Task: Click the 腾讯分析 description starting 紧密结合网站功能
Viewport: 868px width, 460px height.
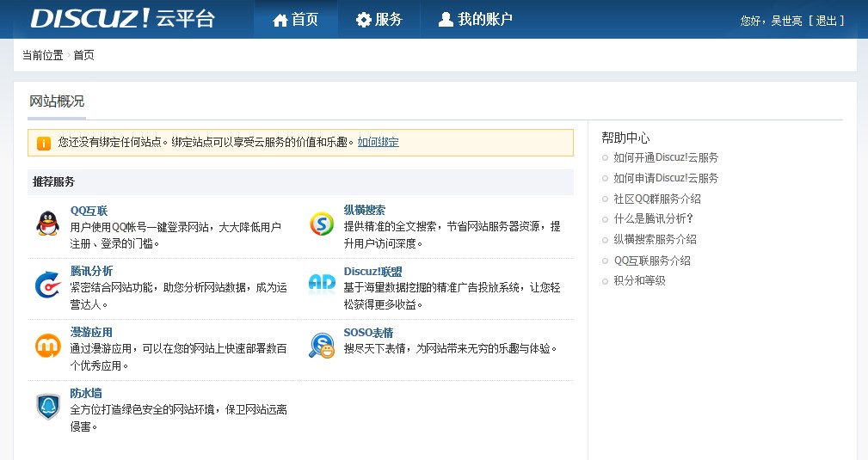Action: (x=178, y=296)
